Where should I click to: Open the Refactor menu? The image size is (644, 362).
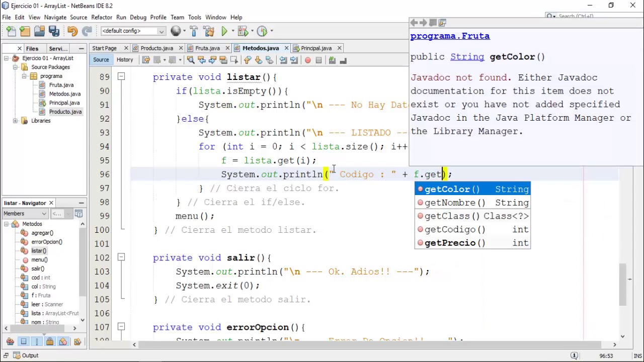[x=102, y=17]
